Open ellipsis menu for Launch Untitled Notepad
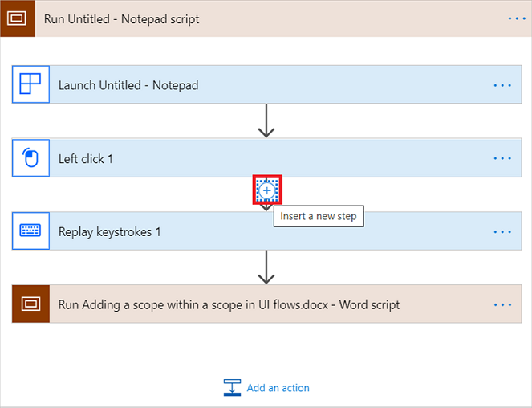 (x=502, y=85)
